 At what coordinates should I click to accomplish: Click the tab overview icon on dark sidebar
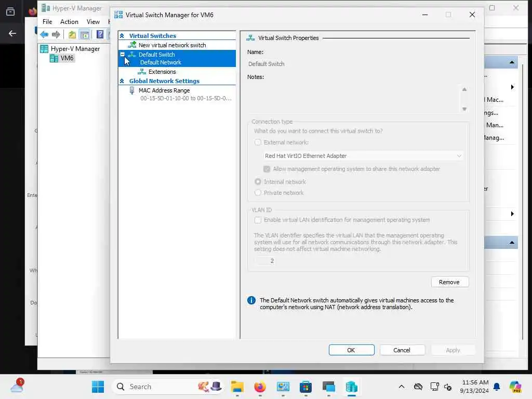tap(10, 11)
